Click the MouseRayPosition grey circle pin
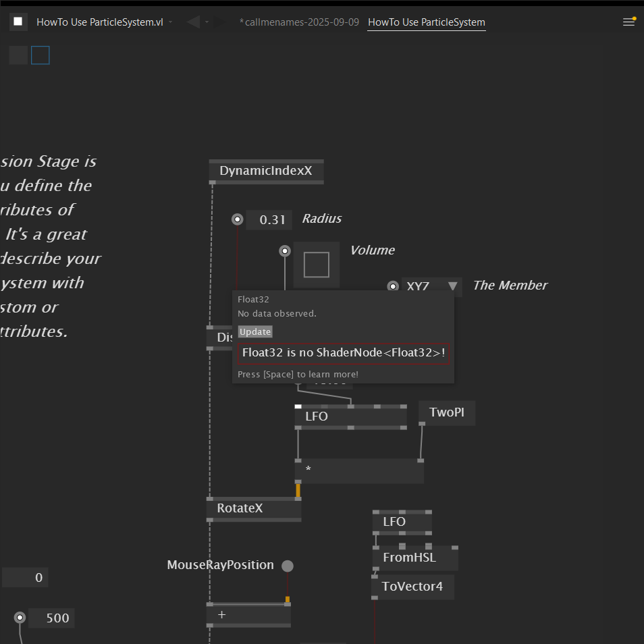The width and height of the screenshot is (644, 644). pyautogui.click(x=288, y=566)
